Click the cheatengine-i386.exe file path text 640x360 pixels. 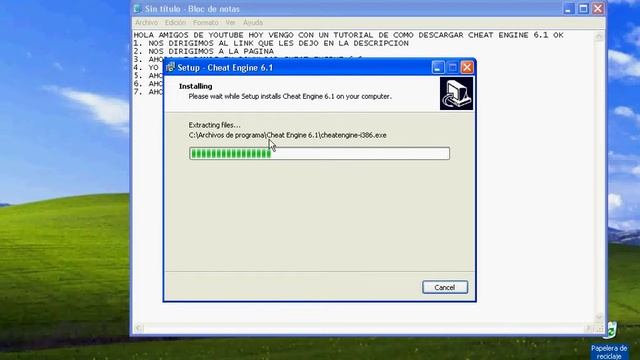point(287,135)
